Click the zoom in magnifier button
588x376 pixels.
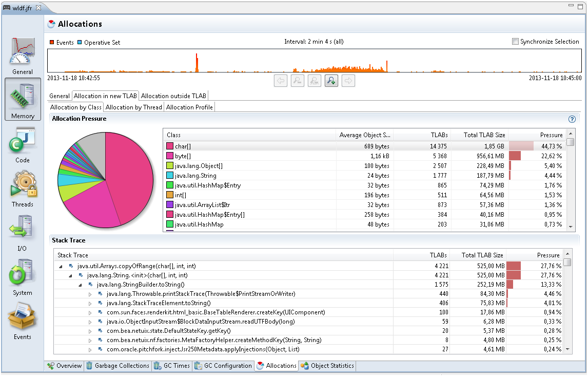click(x=331, y=81)
